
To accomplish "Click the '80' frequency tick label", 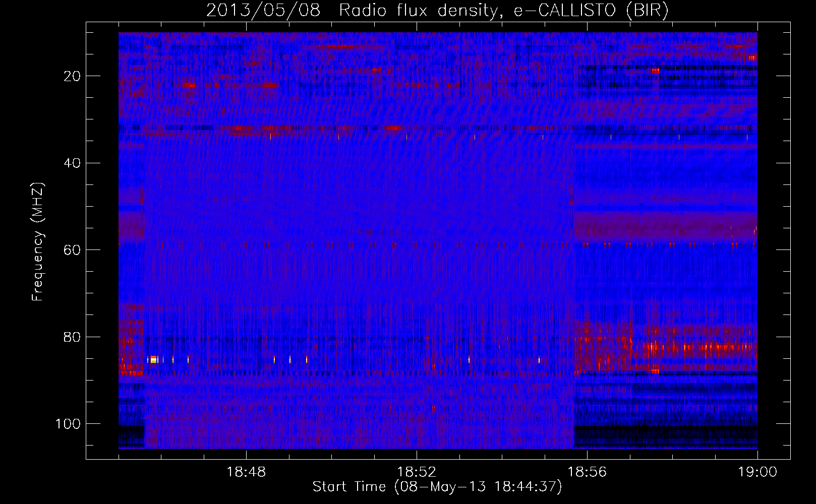I will [72, 337].
